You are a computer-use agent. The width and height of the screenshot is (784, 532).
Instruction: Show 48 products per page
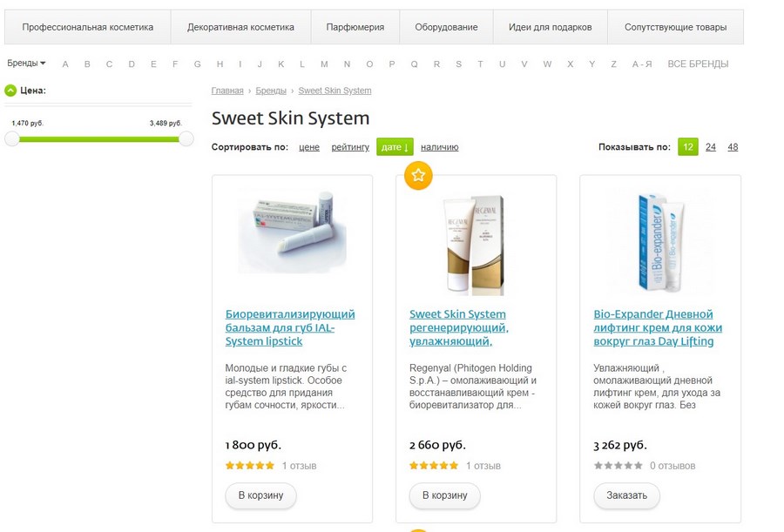tap(733, 147)
